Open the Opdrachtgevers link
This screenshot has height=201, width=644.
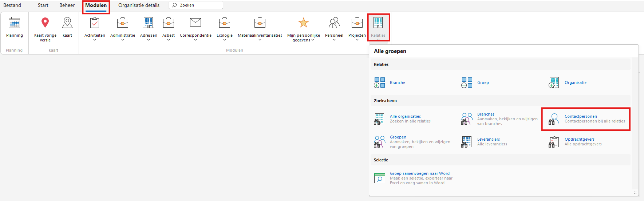580,139
